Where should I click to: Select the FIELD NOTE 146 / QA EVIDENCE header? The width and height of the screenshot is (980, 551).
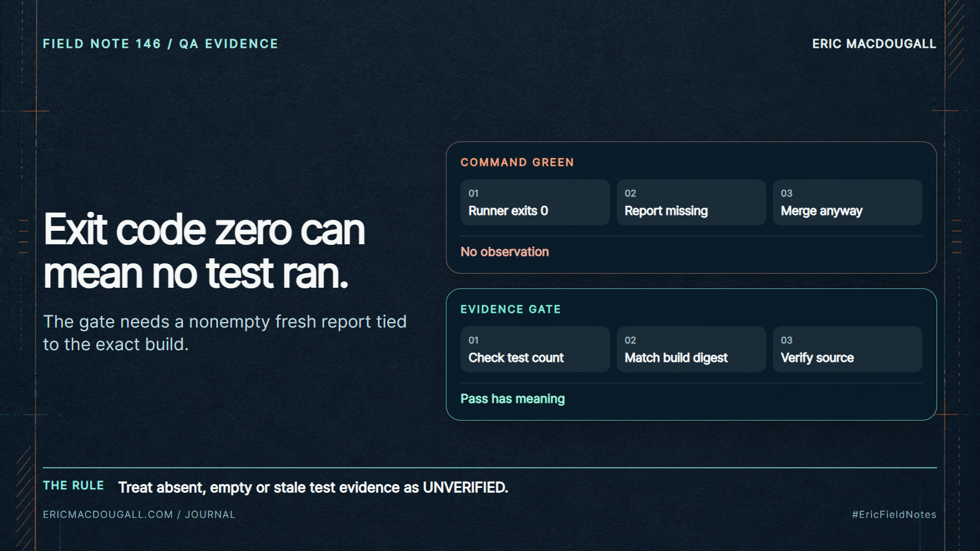[x=160, y=43]
